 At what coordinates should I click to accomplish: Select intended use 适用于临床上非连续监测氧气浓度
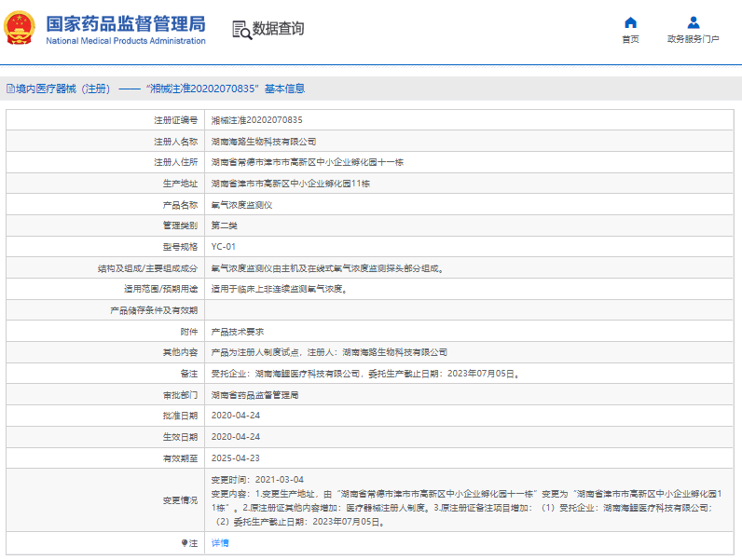[280, 289]
